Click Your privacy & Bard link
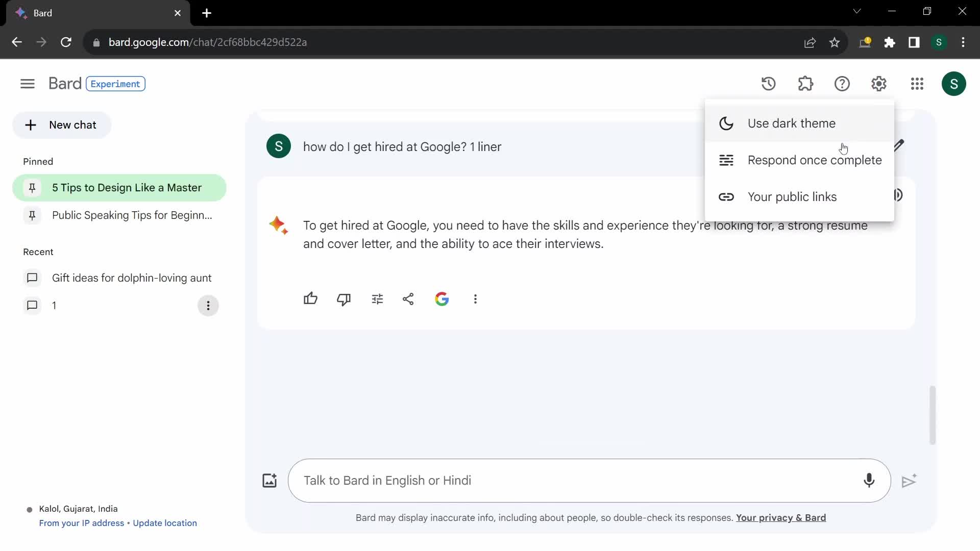This screenshot has height=551, width=980. [781, 517]
